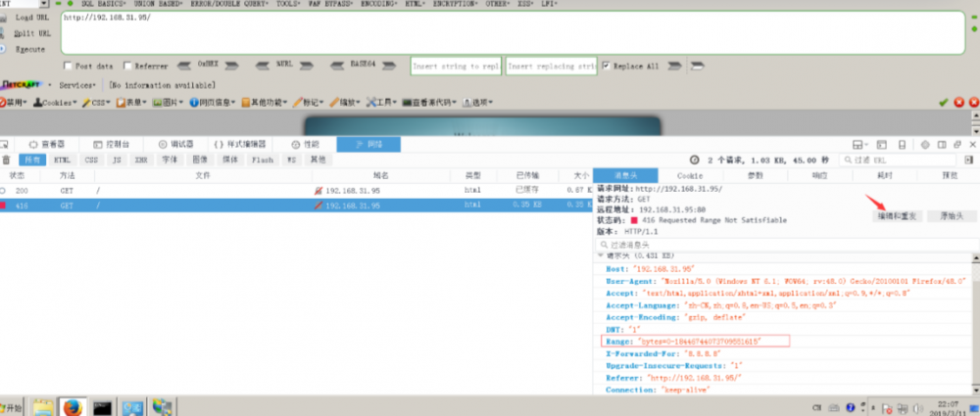980x416 pixels.
Task: Open the SQL BASICS menu
Action: [x=104, y=4]
